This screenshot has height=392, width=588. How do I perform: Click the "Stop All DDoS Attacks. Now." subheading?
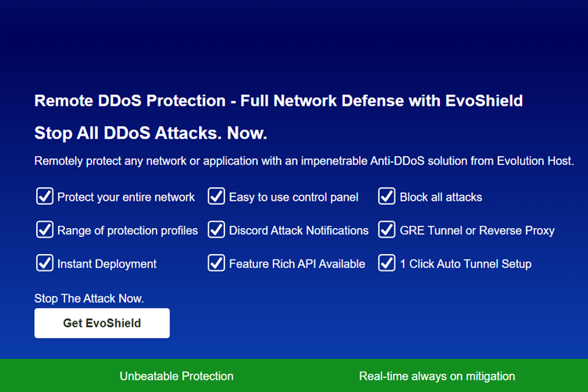pos(151,132)
